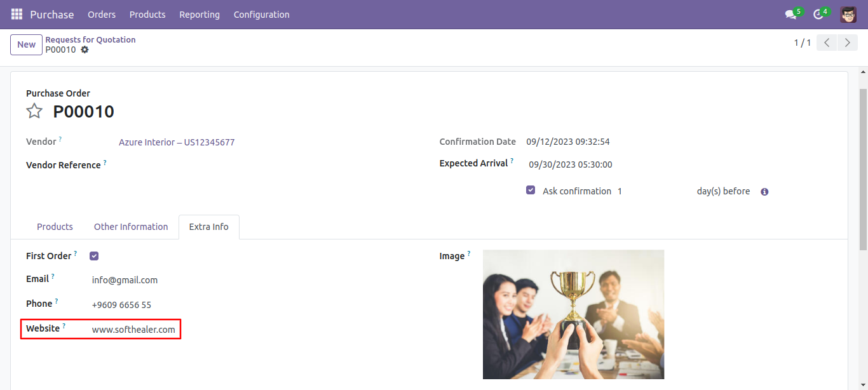Select the Extra Info tab
The width and height of the screenshot is (868, 390).
pos(208,227)
